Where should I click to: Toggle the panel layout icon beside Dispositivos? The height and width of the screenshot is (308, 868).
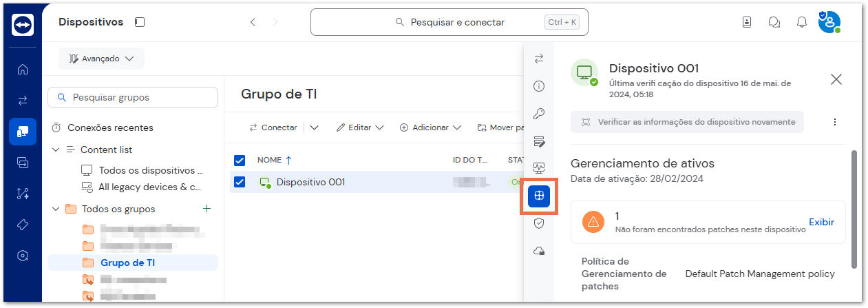[140, 22]
